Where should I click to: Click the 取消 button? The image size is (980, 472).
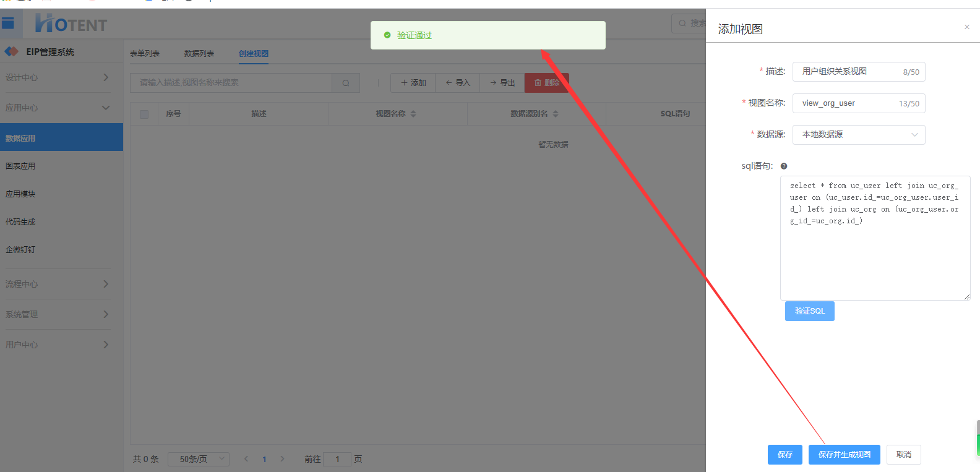(904, 455)
